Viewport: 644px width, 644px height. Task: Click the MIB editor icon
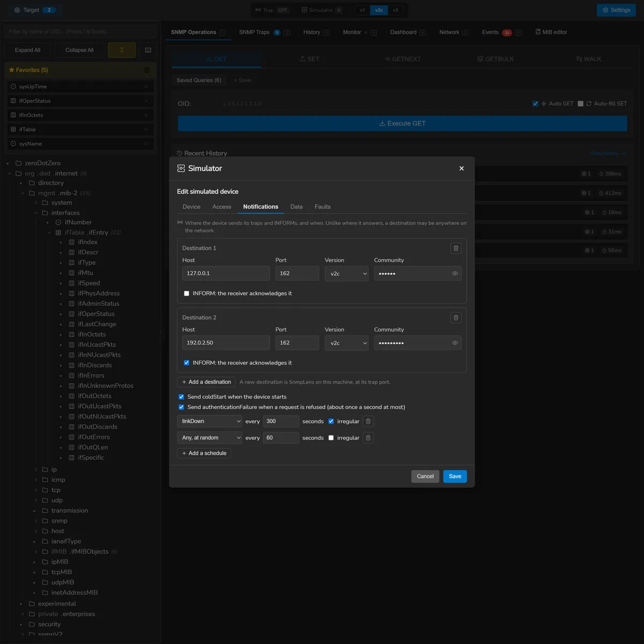538,32
